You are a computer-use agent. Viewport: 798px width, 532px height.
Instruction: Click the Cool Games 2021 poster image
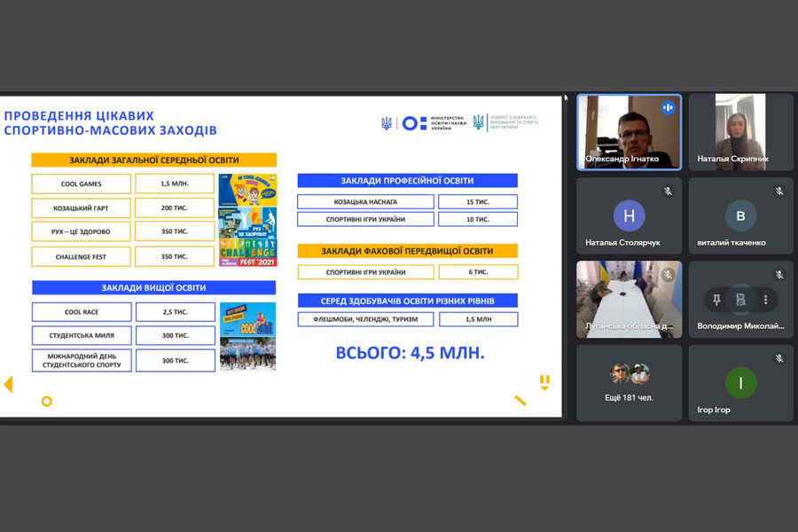pos(248,190)
